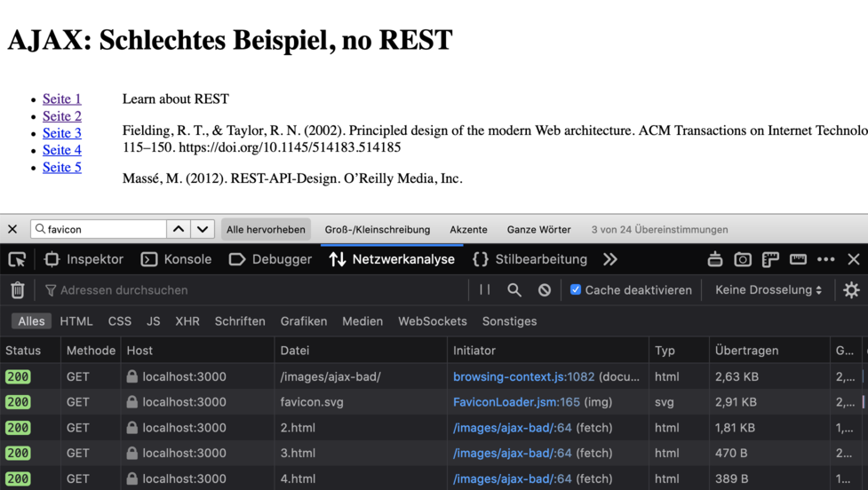Activate the element picker icon
868x490 pixels.
click(x=17, y=259)
